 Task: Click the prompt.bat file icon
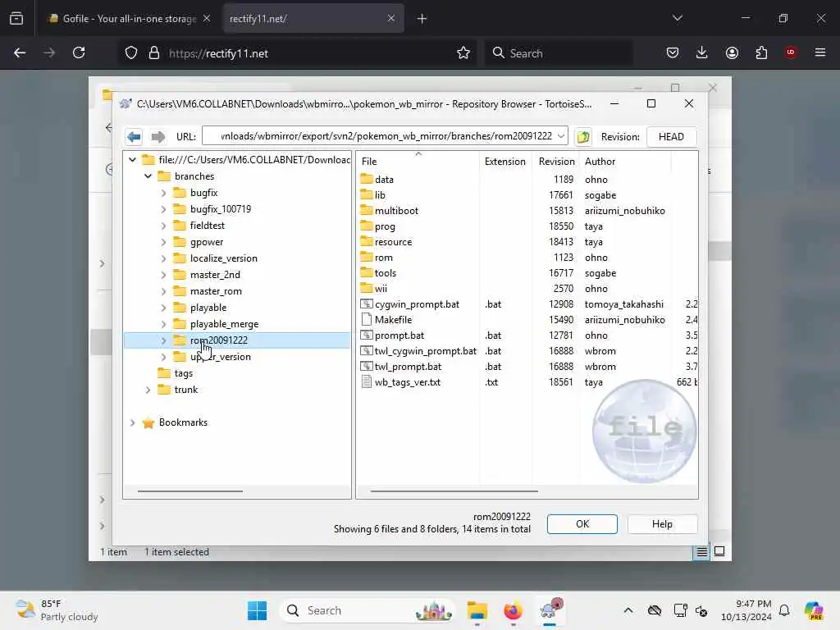[x=367, y=335]
